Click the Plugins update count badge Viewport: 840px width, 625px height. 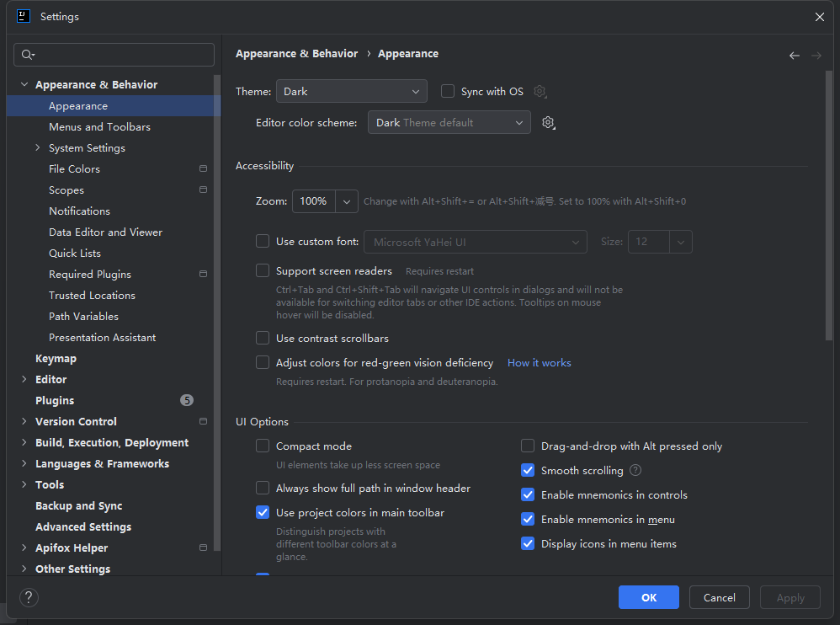[x=186, y=400]
